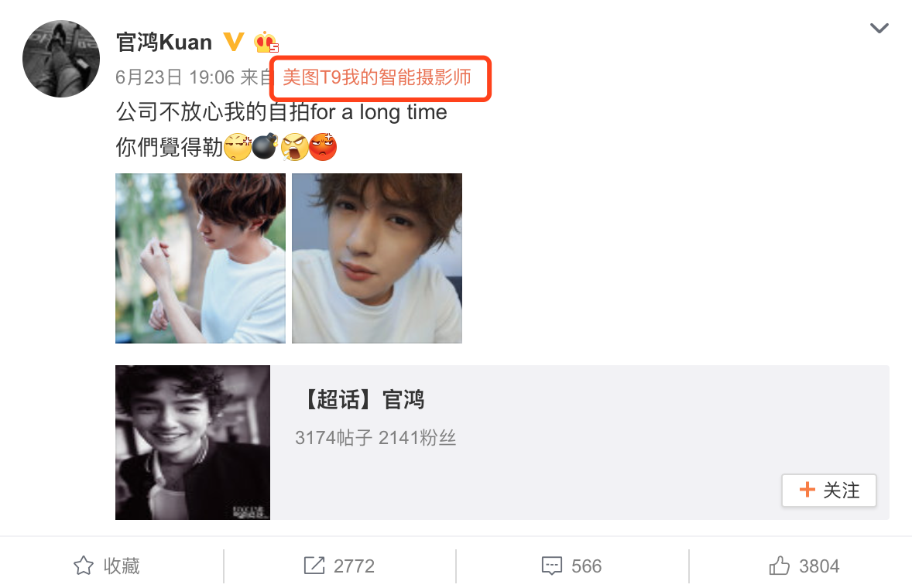
Task: Click the thumbs-up like icon
Action: [x=780, y=566]
